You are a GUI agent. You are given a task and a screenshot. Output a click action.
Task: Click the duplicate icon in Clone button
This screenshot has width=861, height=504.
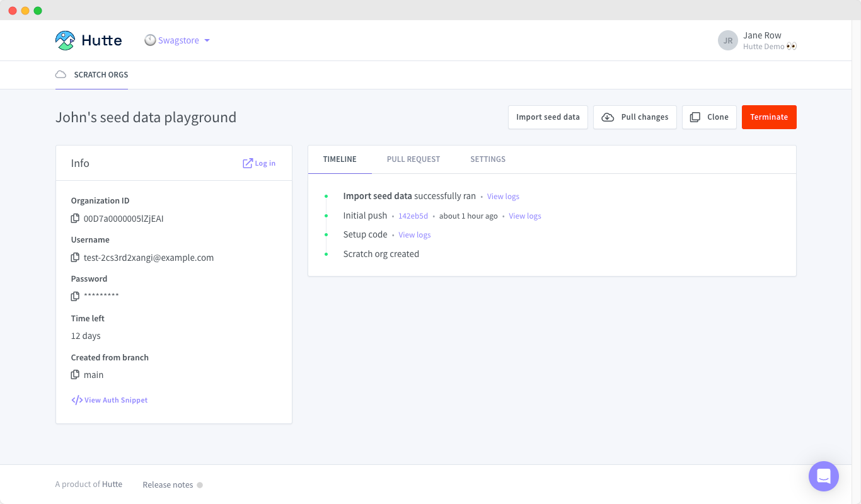pos(695,117)
